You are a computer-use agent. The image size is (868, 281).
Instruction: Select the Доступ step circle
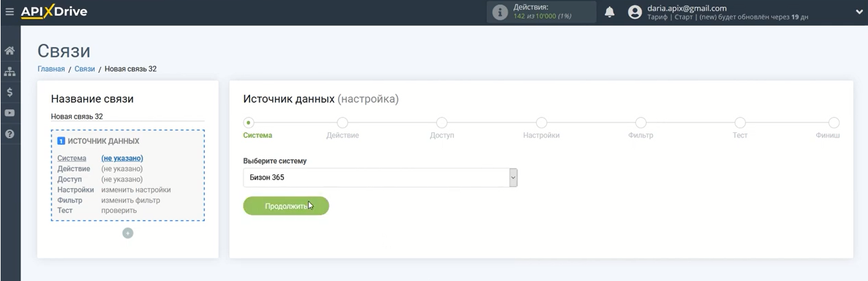click(442, 122)
